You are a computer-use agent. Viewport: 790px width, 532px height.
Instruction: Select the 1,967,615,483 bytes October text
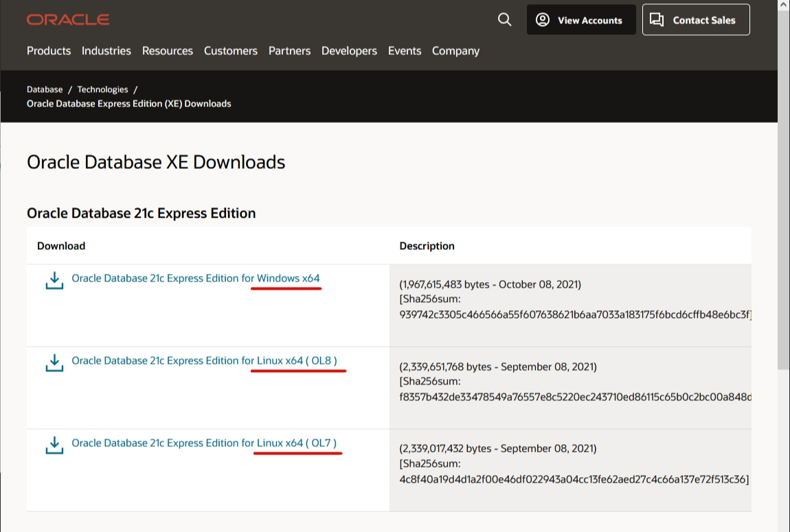490,284
